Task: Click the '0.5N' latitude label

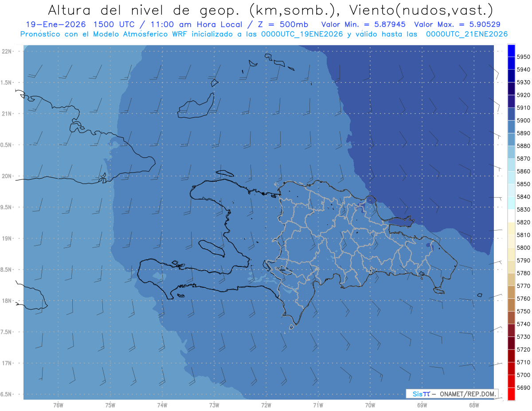Action: (x=6, y=145)
